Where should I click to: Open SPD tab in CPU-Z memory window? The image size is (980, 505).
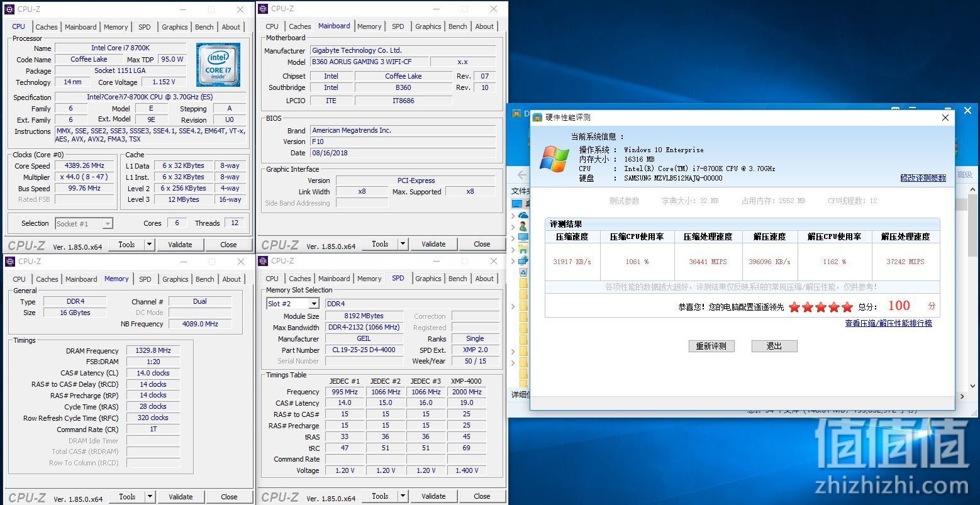coord(145,279)
